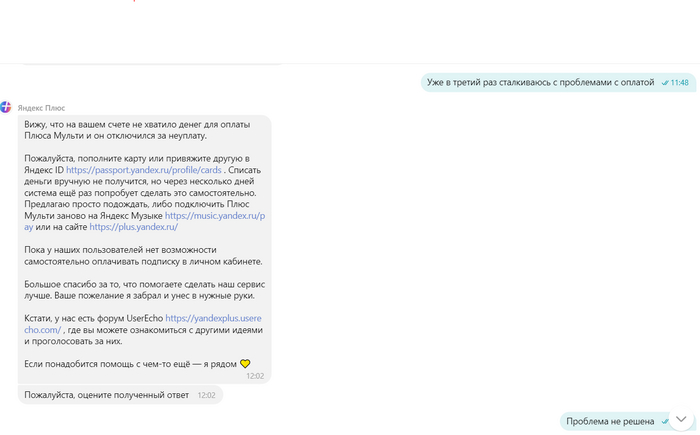The width and height of the screenshot is (700, 435).
Task: Open the yandexplus.userecho.com forum link
Action: [213, 318]
